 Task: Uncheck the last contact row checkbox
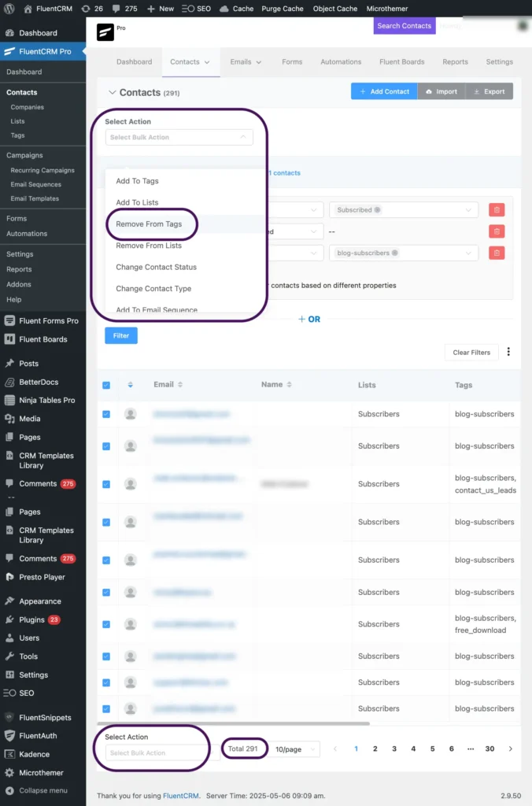click(106, 709)
